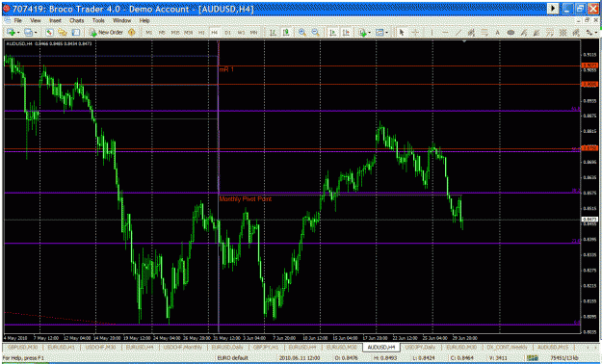This screenshot has width=602, height=364.
Task: Select candlestick chart display icon
Action: (x=286, y=33)
